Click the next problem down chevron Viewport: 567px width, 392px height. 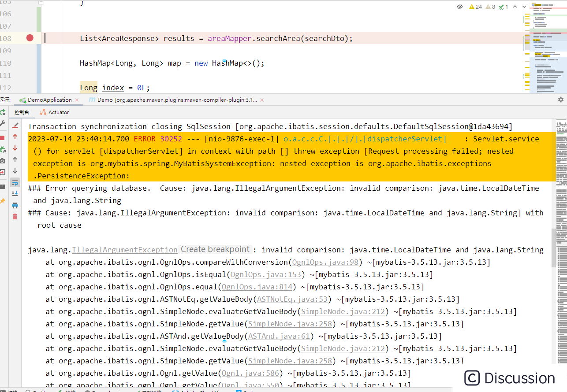click(x=523, y=7)
